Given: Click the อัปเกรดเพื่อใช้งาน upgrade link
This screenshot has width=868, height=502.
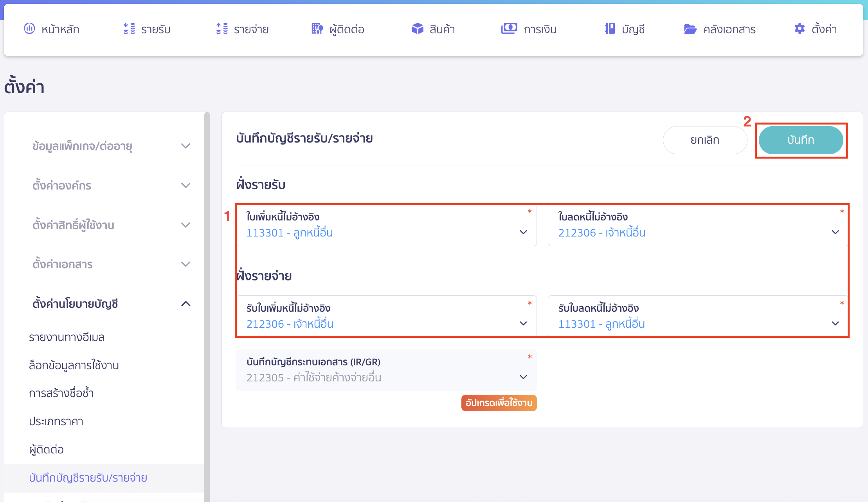Looking at the screenshot, I should 499,403.
